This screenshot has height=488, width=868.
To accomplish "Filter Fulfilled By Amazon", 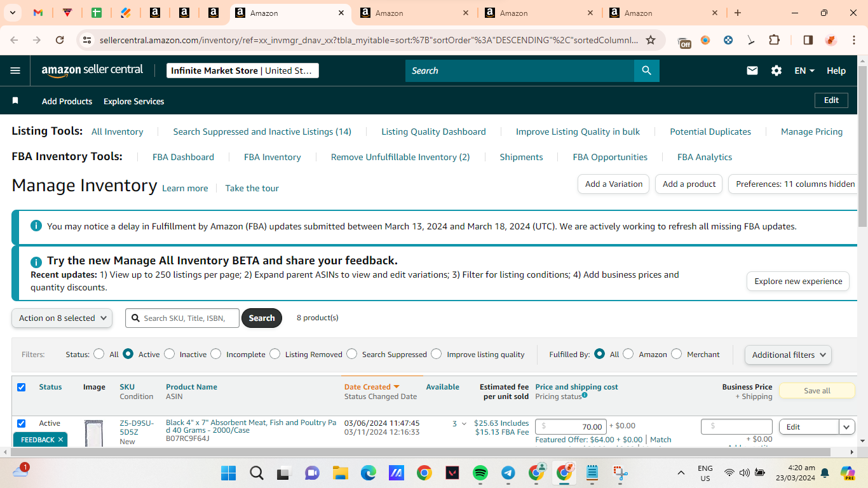I will [x=628, y=354].
